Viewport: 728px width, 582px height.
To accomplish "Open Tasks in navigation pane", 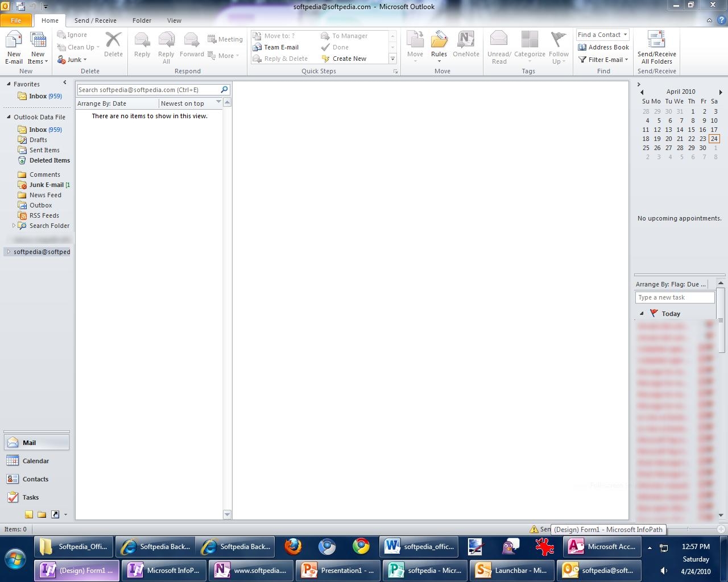I will click(30, 497).
